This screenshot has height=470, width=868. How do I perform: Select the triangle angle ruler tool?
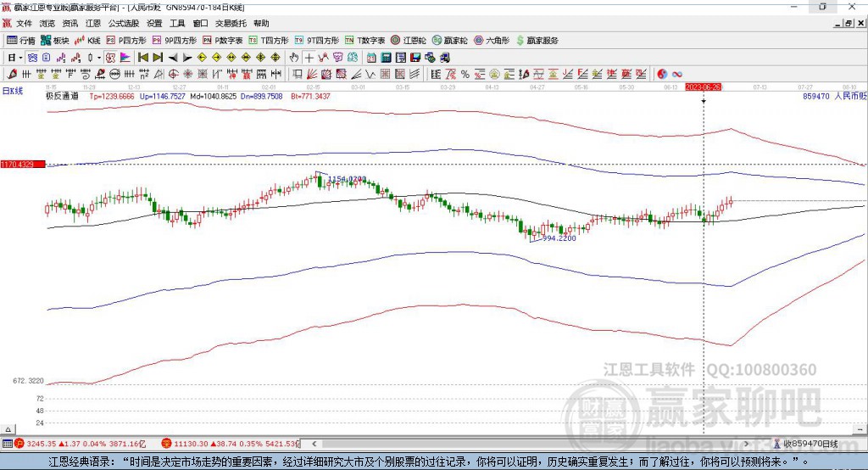[159, 75]
